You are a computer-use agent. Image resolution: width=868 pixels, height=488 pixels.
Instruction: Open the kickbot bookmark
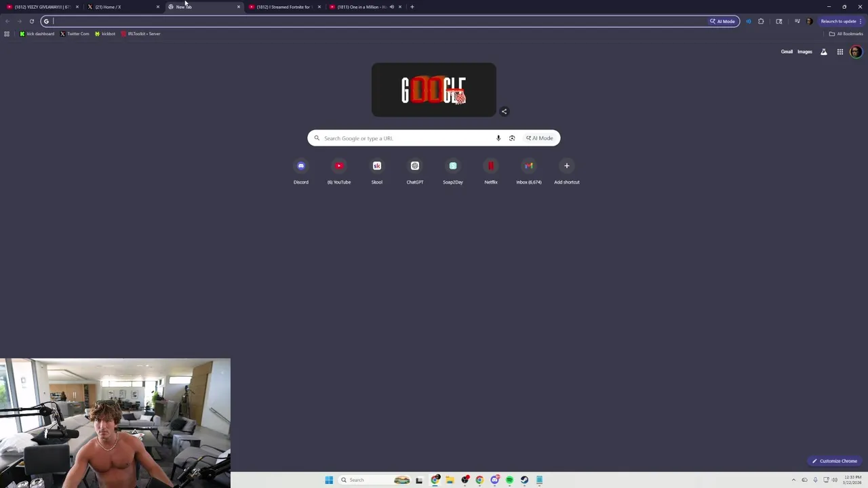point(105,34)
